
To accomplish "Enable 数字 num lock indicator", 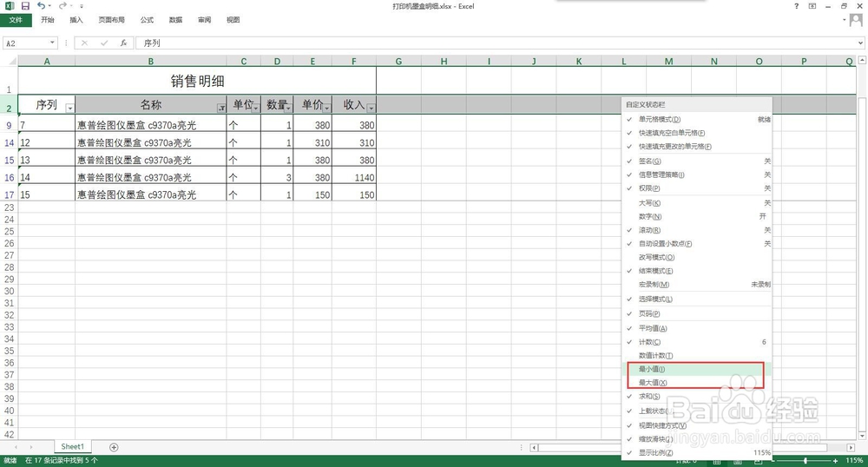I will (x=699, y=216).
